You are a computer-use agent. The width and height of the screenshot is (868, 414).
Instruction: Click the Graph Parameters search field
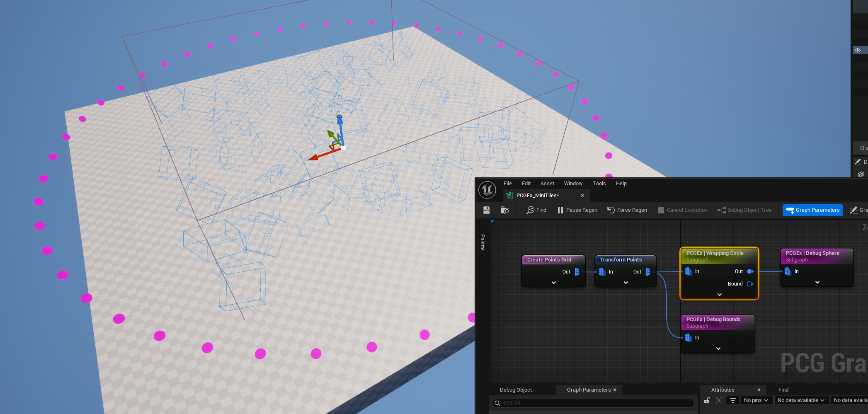click(x=593, y=403)
